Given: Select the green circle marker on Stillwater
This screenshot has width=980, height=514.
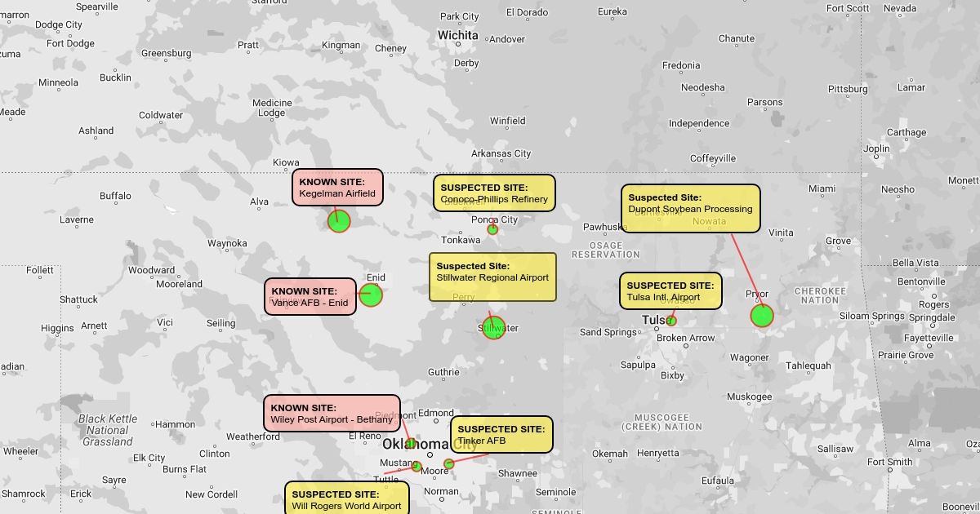Looking at the screenshot, I should click(x=493, y=328).
